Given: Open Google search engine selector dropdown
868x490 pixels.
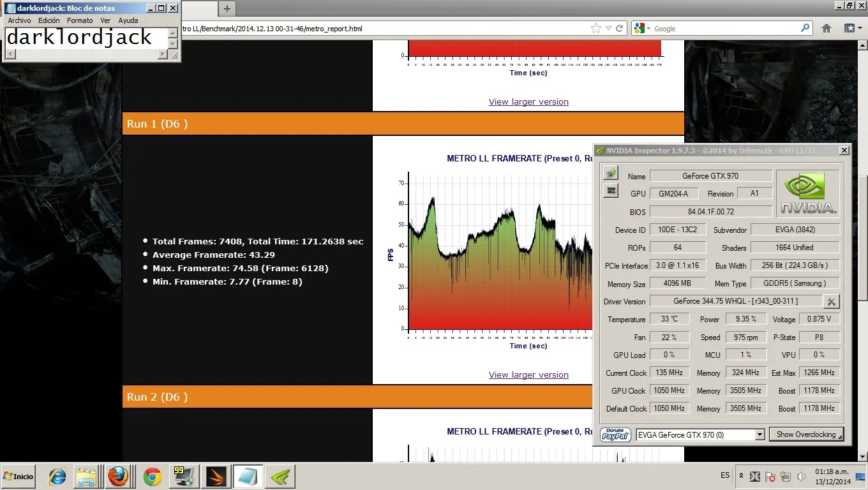Looking at the screenshot, I should 642,29.
